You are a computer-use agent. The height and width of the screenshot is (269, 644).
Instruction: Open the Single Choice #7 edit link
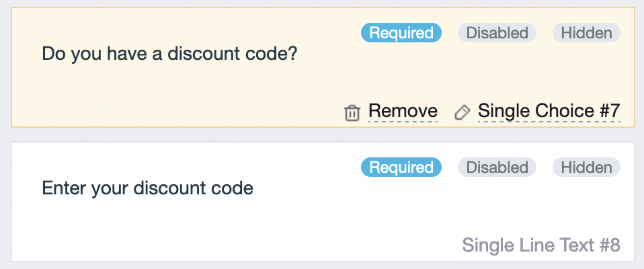point(549,111)
